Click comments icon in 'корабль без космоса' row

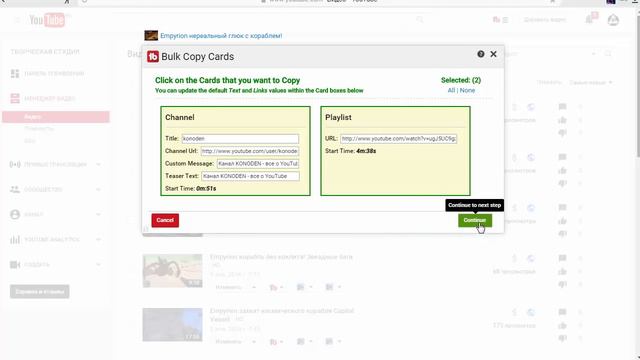[x=562, y=258]
